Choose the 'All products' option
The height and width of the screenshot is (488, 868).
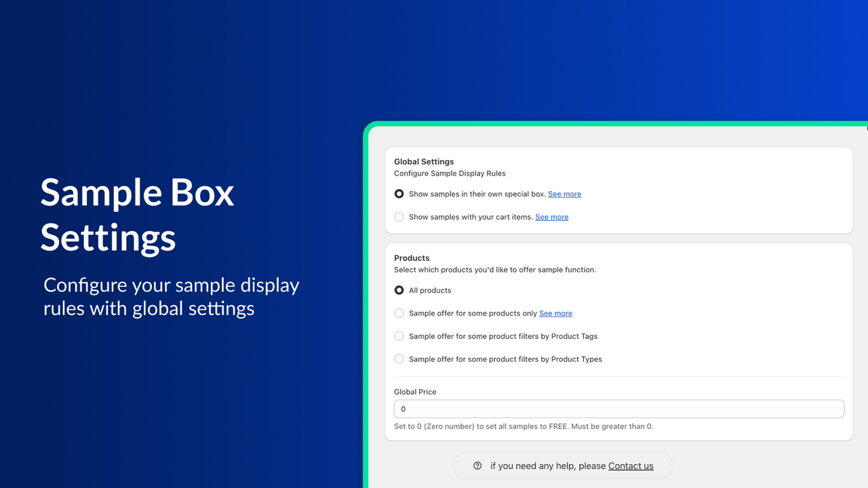point(399,290)
